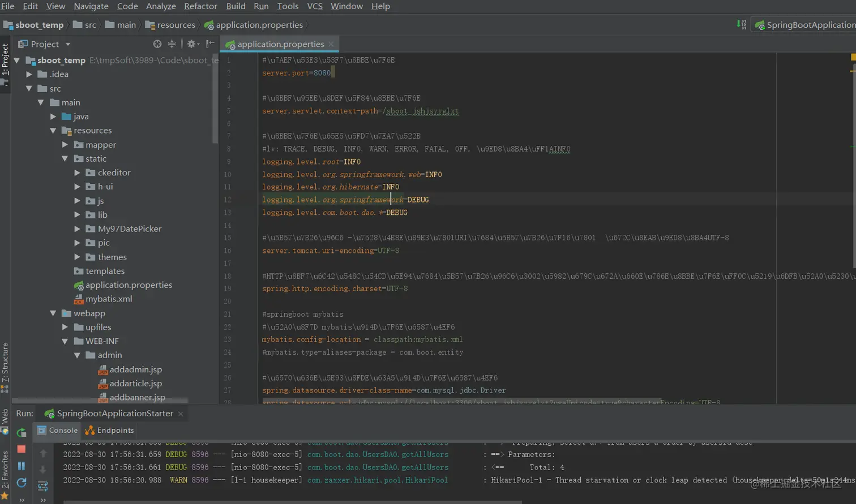The height and width of the screenshot is (504, 856).
Task: Expand the .idea folder
Action: (29, 74)
